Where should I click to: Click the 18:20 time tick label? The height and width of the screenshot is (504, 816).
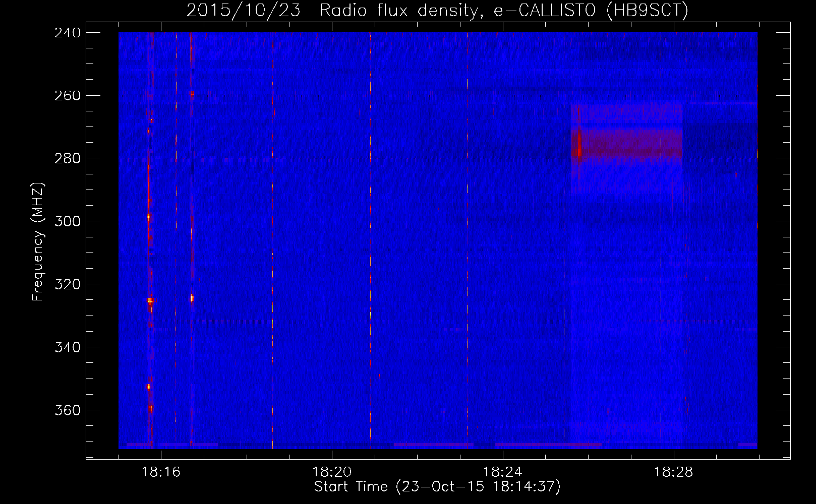coord(332,472)
